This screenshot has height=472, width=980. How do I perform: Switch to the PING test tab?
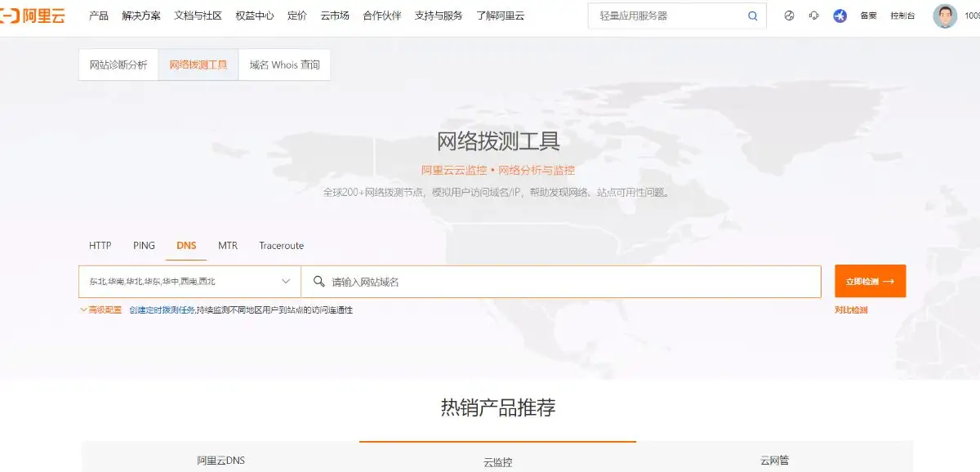[x=144, y=245]
